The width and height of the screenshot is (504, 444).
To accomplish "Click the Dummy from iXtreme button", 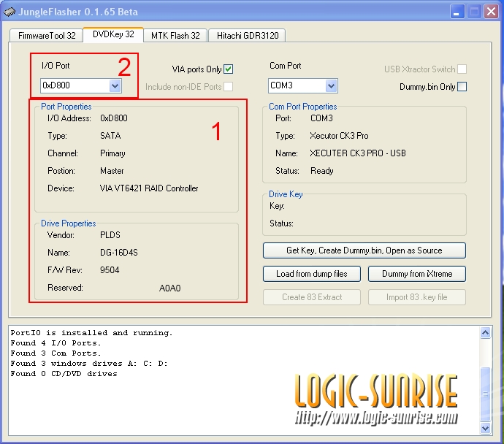I will [x=417, y=274].
